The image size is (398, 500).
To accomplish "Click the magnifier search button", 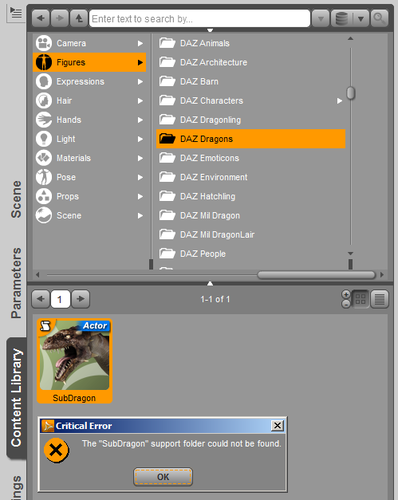I will (x=379, y=19).
